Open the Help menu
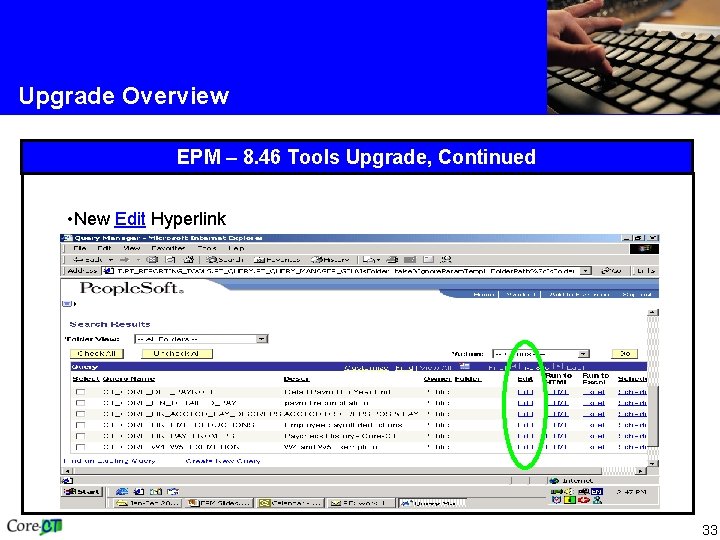The image size is (720, 540). [x=236, y=248]
